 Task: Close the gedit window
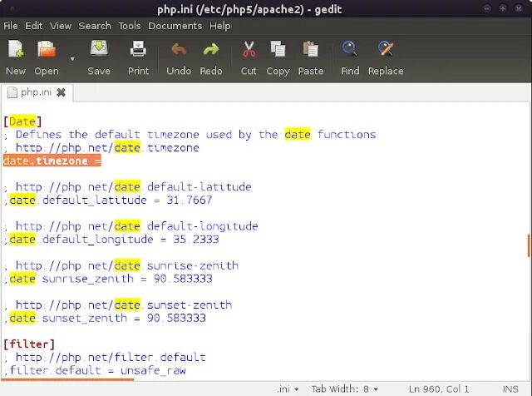(x=519, y=8)
